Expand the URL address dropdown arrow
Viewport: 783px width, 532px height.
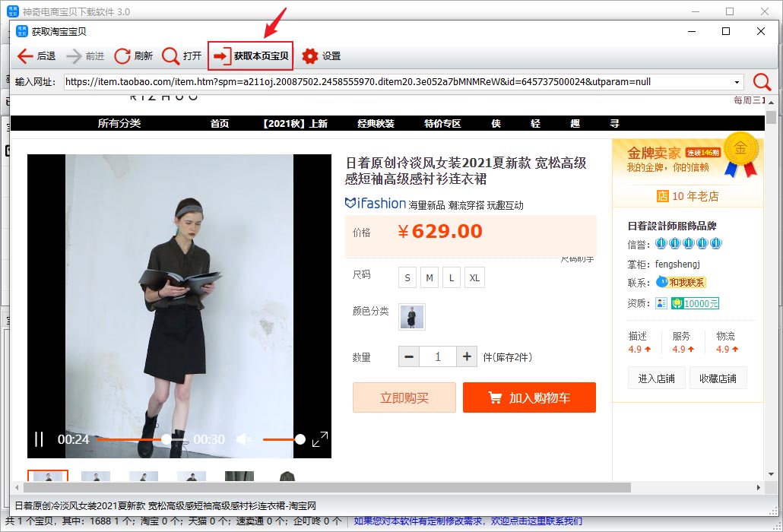pos(737,82)
